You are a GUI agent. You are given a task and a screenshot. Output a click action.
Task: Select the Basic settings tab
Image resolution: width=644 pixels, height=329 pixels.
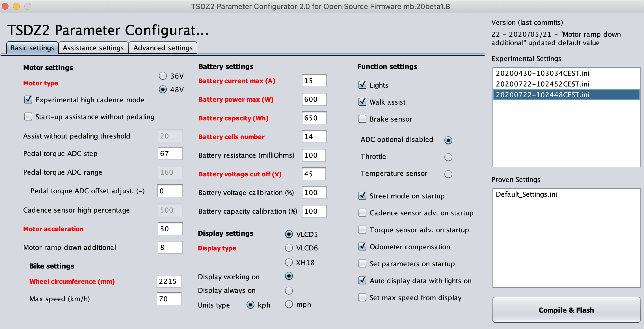[32, 48]
